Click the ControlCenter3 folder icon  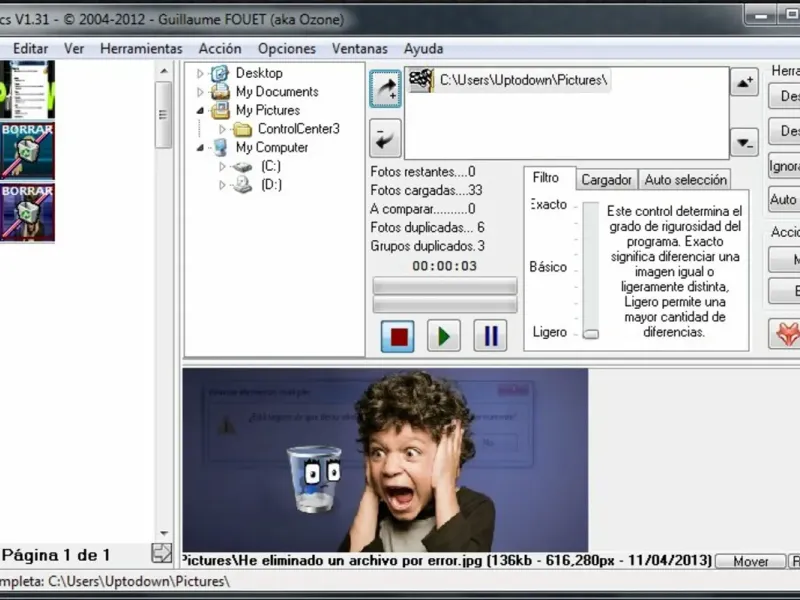(242, 129)
